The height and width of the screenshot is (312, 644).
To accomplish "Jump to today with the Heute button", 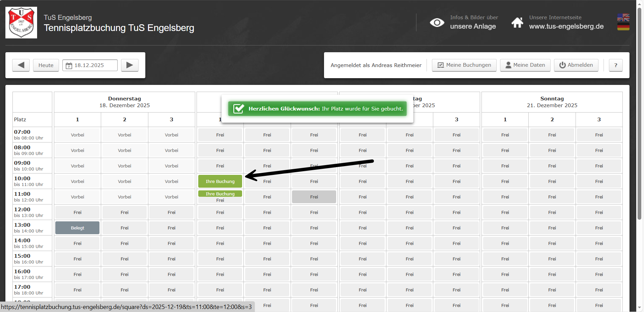I will point(46,65).
